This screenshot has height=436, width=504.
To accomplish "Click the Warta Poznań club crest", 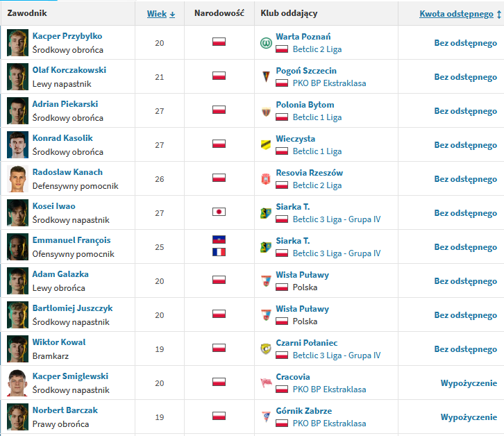I will [x=266, y=43].
